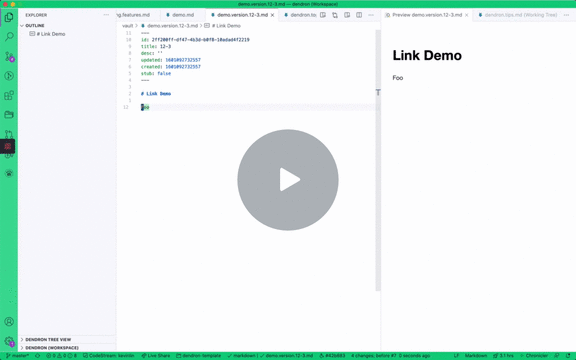Click the master branch in status bar
The image size is (576, 360).
tap(17, 356)
